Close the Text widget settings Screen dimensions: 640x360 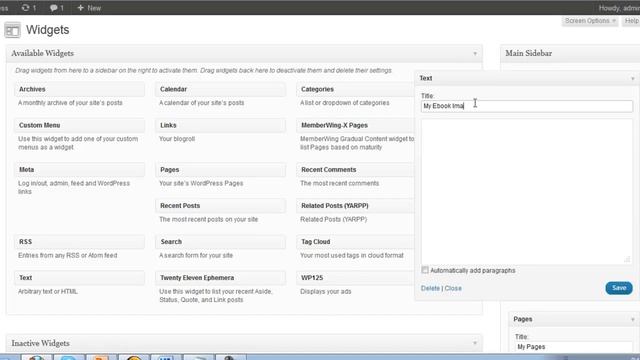(453, 288)
